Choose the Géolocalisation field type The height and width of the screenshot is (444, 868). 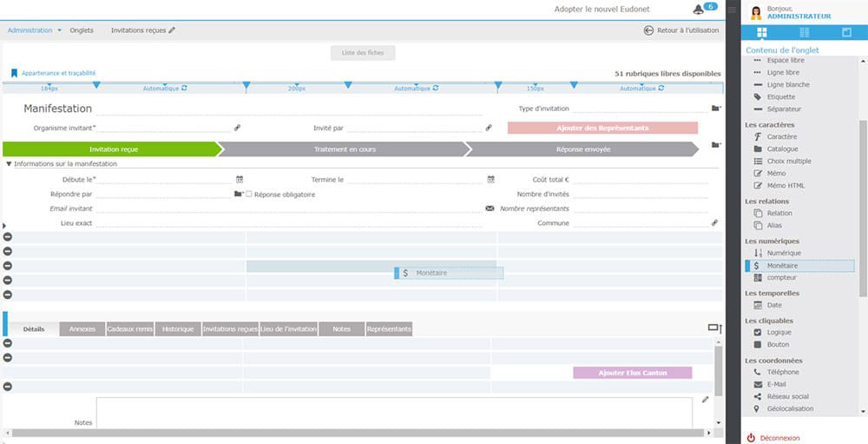(x=758, y=408)
